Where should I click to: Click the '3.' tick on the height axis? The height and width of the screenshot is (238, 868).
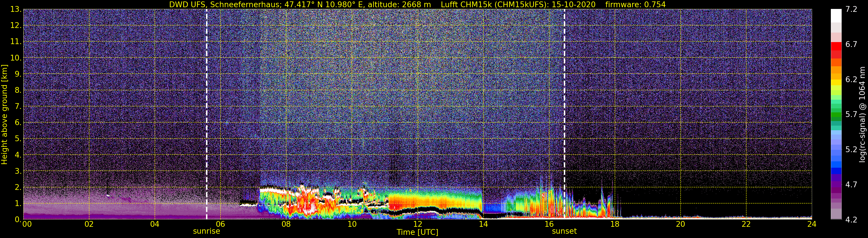point(18,171)
